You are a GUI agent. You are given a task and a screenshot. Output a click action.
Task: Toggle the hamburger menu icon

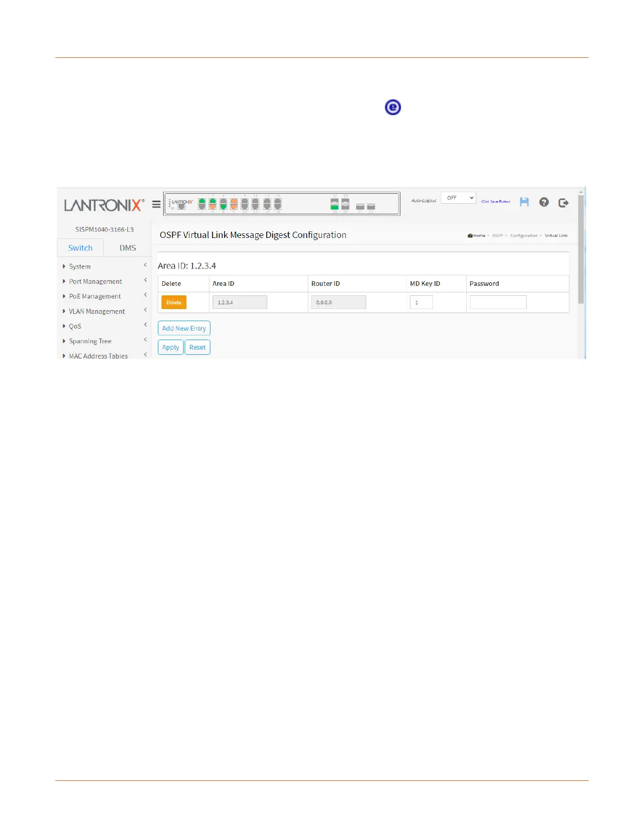pos(156,204)
